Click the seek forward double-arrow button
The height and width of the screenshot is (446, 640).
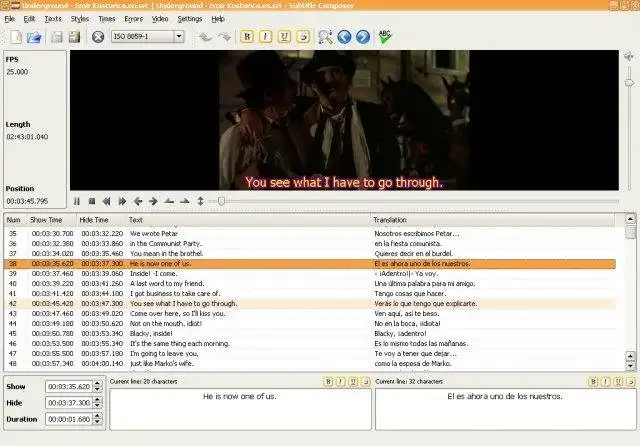click(122, 201)
